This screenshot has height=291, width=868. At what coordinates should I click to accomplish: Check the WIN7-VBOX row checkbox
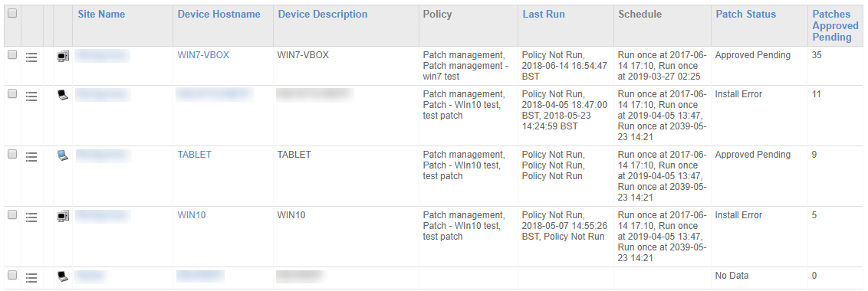pyautogui.click(x=12, y=54)
